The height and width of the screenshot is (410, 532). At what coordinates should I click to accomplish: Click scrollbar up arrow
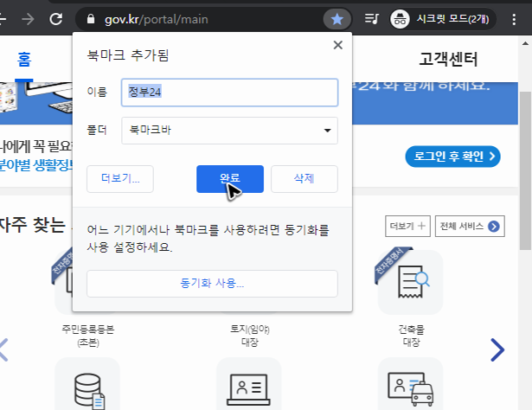click(x=525, y=43)
